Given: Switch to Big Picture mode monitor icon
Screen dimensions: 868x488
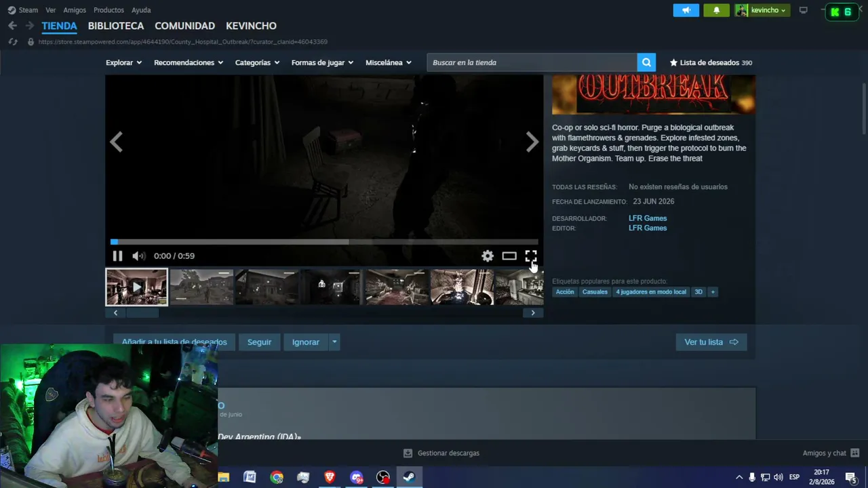Looking at the screenshot, I should coord(804,10).
